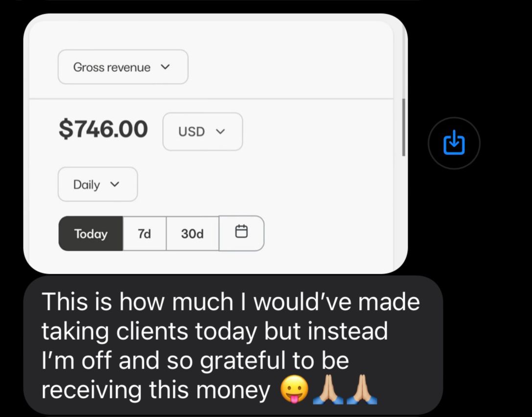Open the calendar date picker icon
532x417 pixels.
pos(241,233)
